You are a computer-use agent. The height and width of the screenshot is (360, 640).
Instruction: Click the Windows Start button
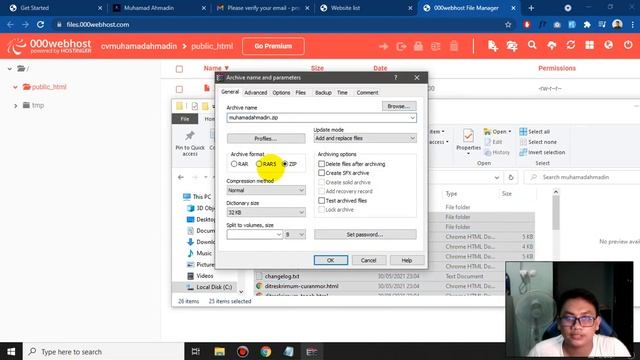pos(11,351)
